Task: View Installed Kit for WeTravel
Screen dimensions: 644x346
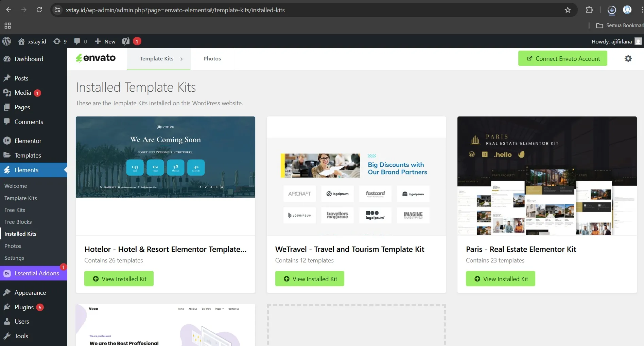Action: [310, 278]
